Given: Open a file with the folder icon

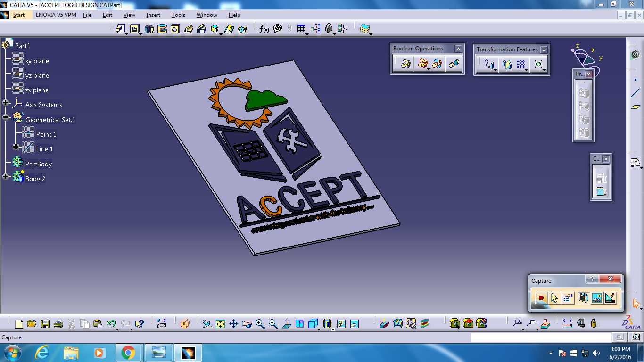Looking at the screenshot, I should point(32,324).
